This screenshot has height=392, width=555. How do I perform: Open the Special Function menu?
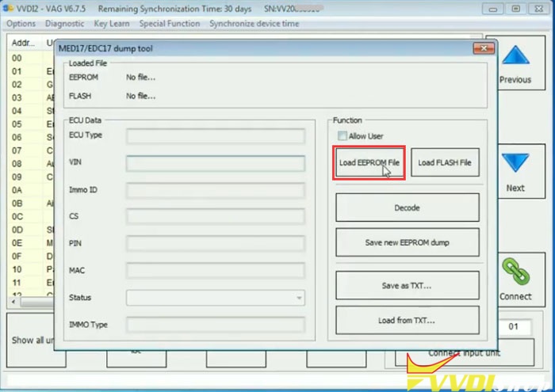pyautogui.click(x=170, y=24)
